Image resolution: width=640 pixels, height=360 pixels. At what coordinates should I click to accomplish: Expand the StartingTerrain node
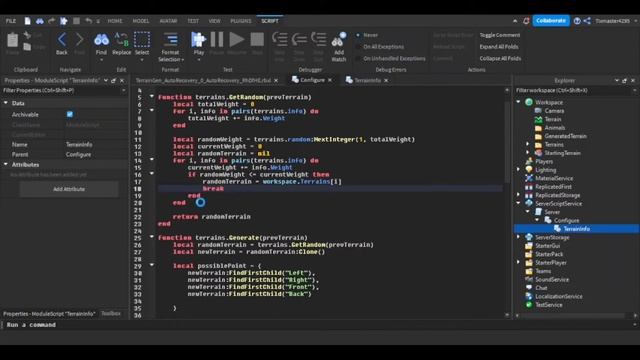point(528,153)
